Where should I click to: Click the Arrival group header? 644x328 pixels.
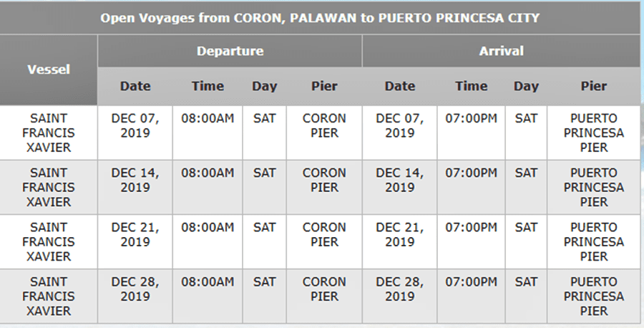(501, 52)
